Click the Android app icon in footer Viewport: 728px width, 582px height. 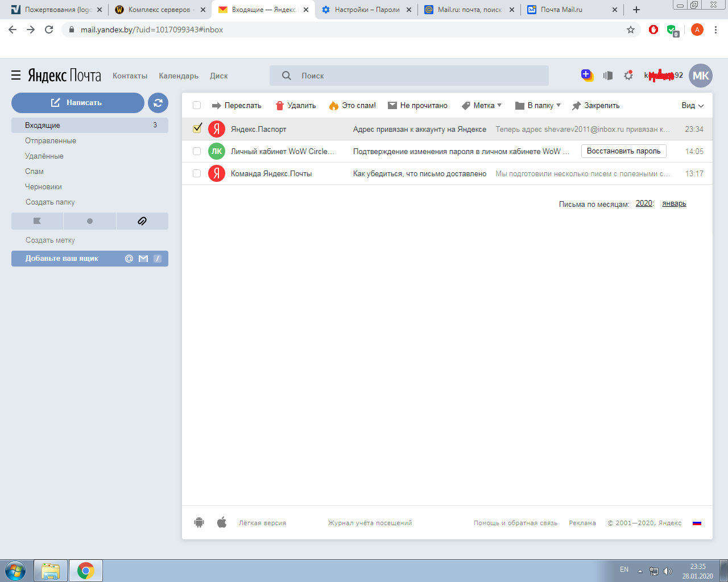pos(199,522)
